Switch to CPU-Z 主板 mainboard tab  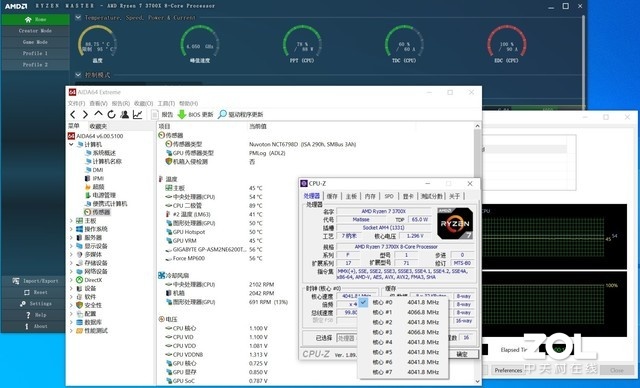351,196
